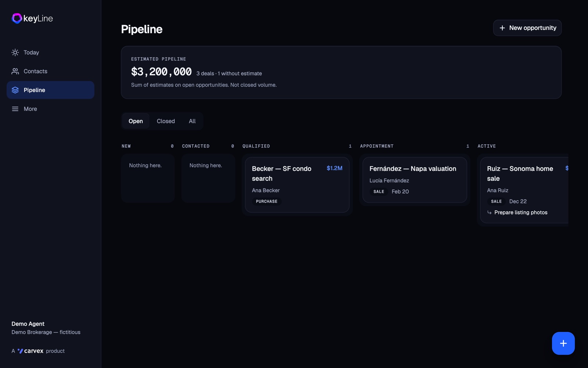The image size is (588, 368).
Task: Open the More menu label
Action: coord(30,109)
